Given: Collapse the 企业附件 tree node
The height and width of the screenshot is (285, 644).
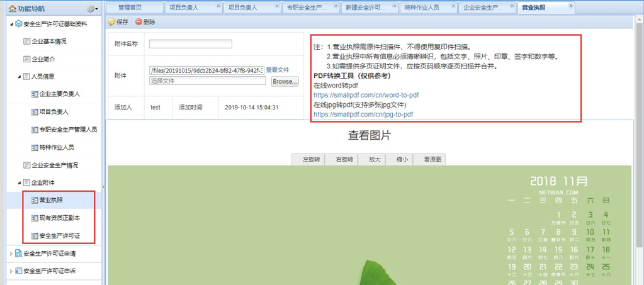Looking at the screenshot, I should tap(20, 182).
